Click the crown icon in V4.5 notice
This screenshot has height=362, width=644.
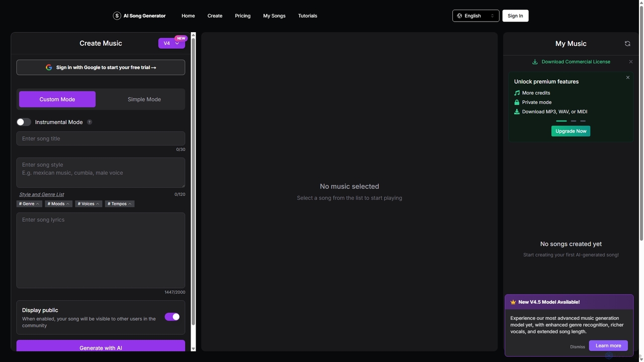pos(513,302)
